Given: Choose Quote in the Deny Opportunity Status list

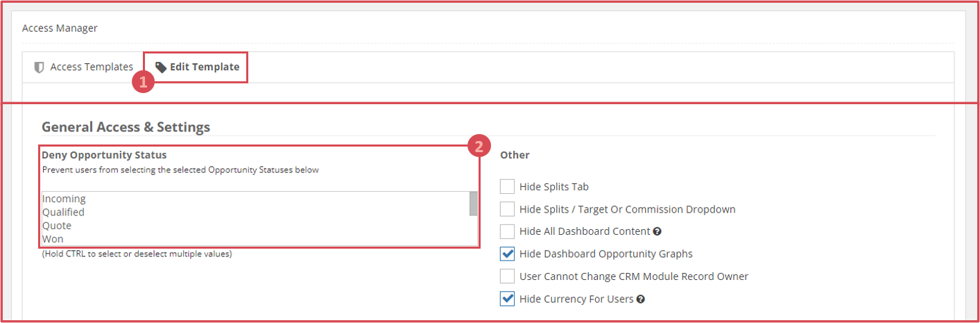Looking at the screenshot, I should click(x=57, y=226).
